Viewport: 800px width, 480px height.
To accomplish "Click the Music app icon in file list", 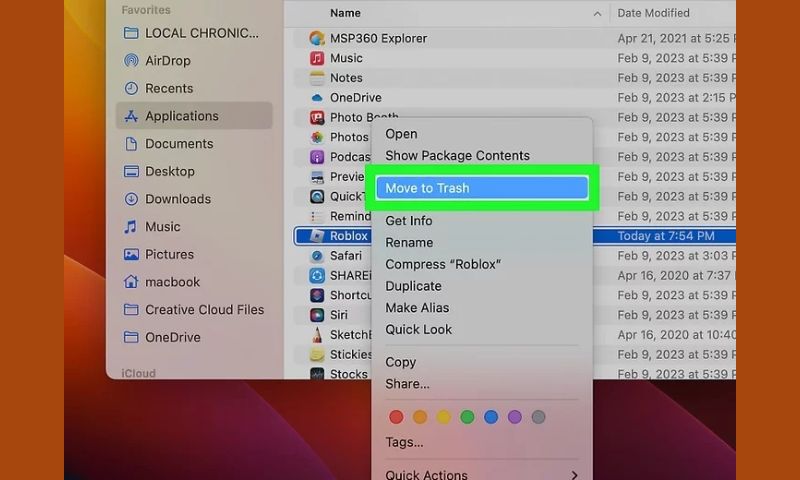I will 316,58.
